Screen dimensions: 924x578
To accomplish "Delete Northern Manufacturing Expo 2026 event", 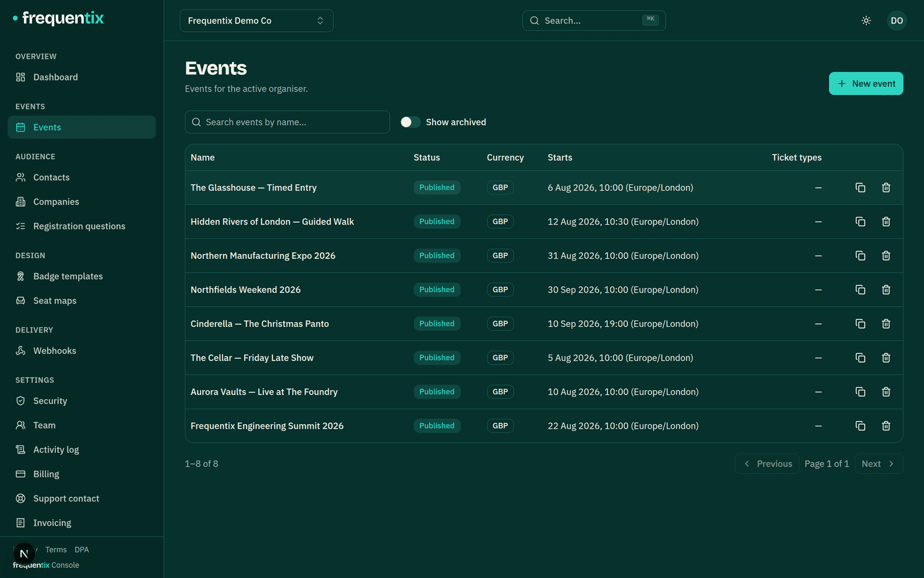I will (x=886, y=256).
